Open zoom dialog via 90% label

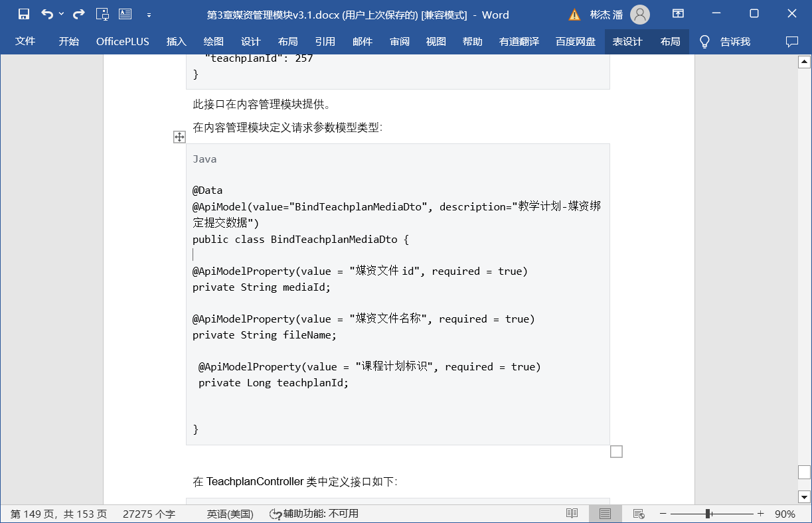point(785,514)
